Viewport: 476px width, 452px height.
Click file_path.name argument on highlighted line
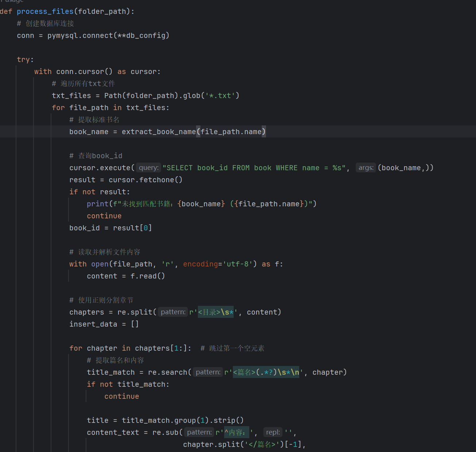tap(231, 132)
